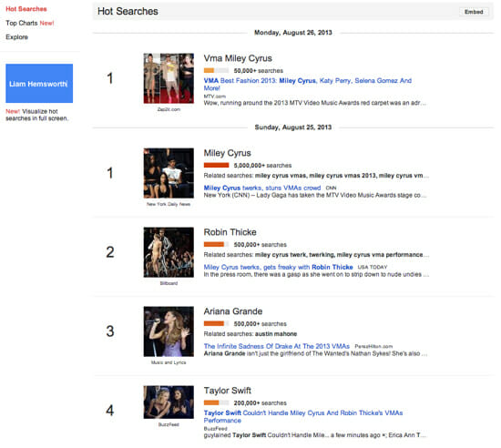This screenshot has height=448, width=501.
Task: Click the Embed button
Action: click(474, 12)
